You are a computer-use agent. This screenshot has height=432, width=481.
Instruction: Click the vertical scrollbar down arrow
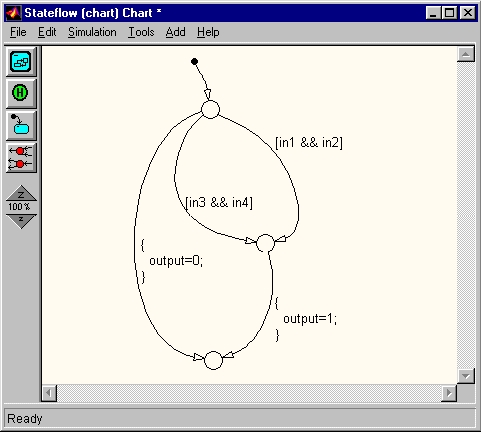click(x=466, y=376)
